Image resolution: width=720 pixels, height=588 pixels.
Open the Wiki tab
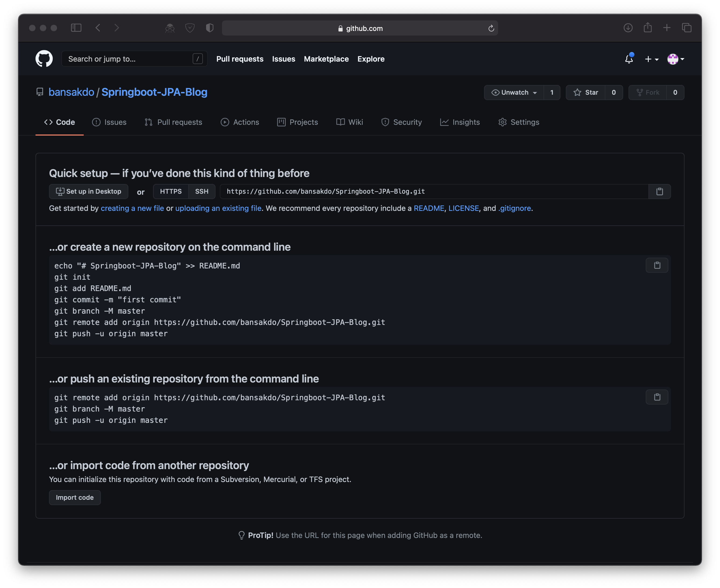[349, 122]
